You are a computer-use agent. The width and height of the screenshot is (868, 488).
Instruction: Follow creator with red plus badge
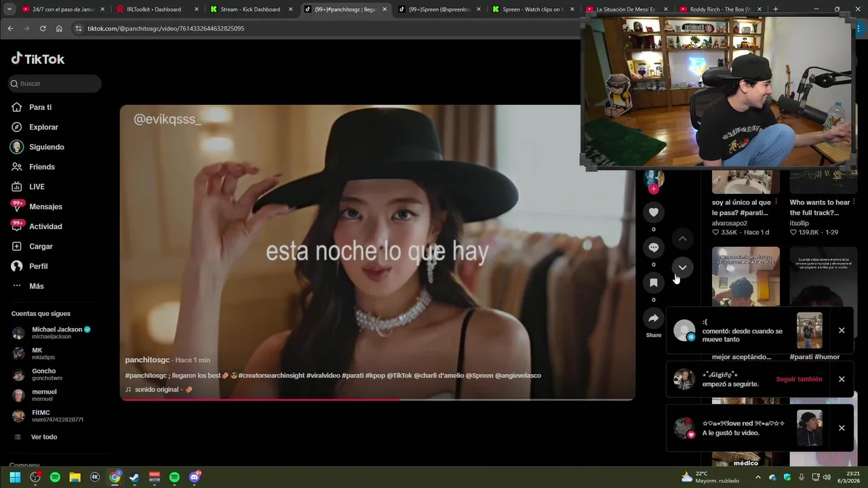[x=654, y=189]
